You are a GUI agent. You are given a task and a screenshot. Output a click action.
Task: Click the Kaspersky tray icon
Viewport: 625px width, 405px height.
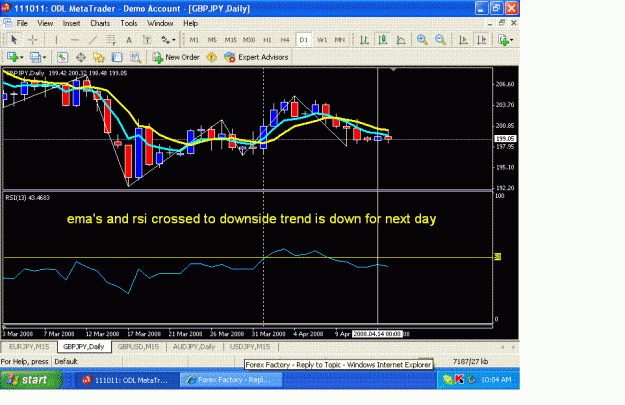pos(460,380)
